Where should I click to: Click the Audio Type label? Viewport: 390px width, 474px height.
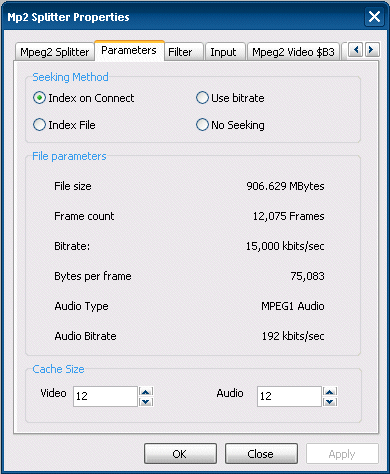point(81,306)
